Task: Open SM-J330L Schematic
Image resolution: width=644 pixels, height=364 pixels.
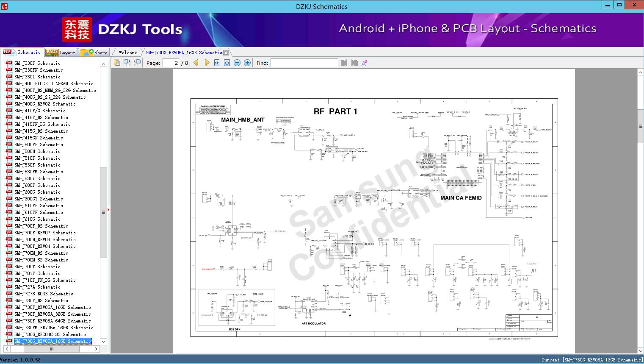Action: (37, 77)
